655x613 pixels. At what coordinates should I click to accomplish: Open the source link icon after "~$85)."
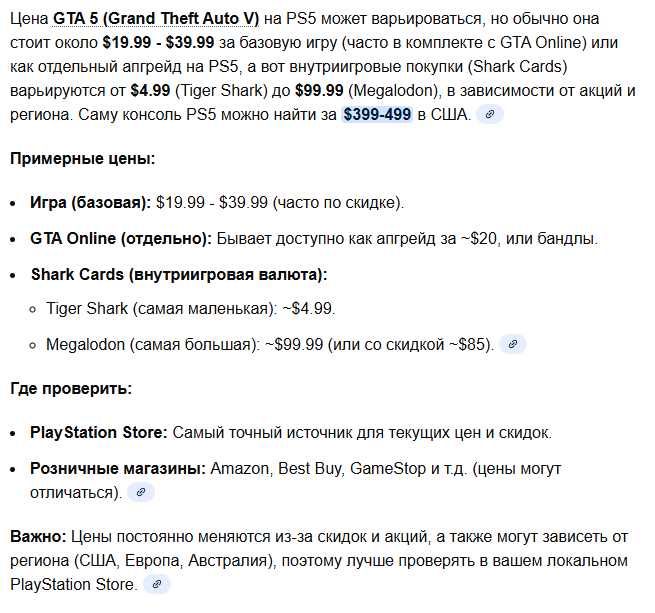coord(512,344)
